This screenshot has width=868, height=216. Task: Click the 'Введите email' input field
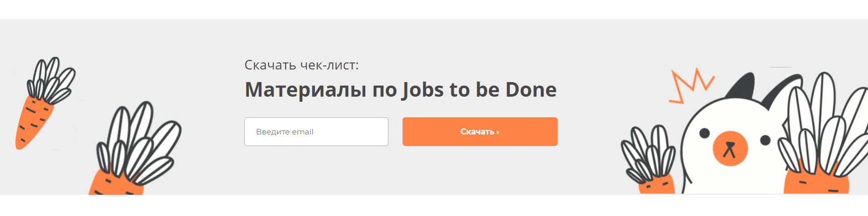pyautogui.click(x=316, y=131)
